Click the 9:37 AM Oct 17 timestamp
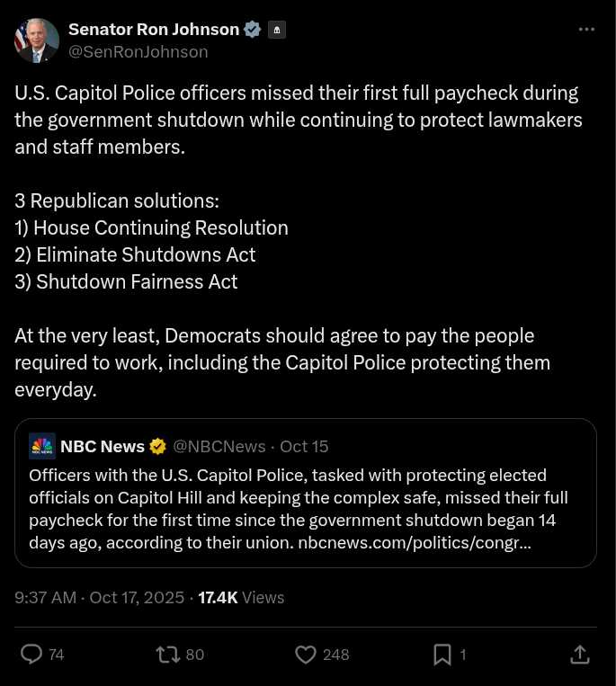The image size is (616, 686). (x=99, y=597)
